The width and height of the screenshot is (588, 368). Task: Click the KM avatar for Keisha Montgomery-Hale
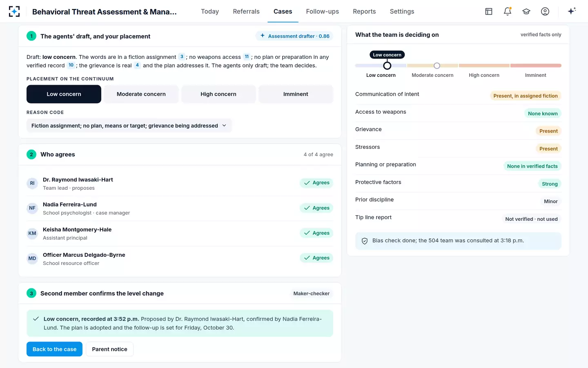click(32, 233)
